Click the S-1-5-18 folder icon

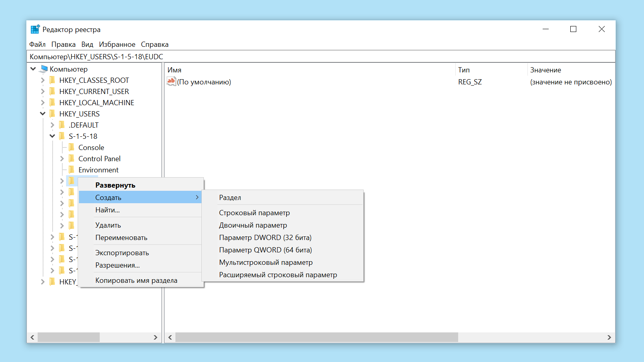(62, 136)
